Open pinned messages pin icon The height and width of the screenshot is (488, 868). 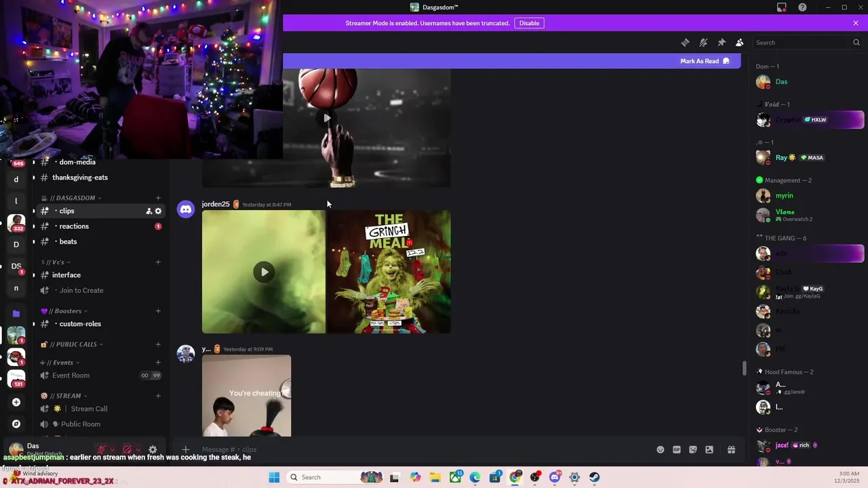(x=722, y=42)
